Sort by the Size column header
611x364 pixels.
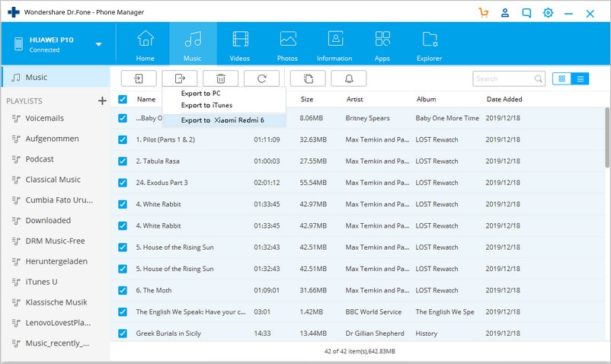point(307,99)
